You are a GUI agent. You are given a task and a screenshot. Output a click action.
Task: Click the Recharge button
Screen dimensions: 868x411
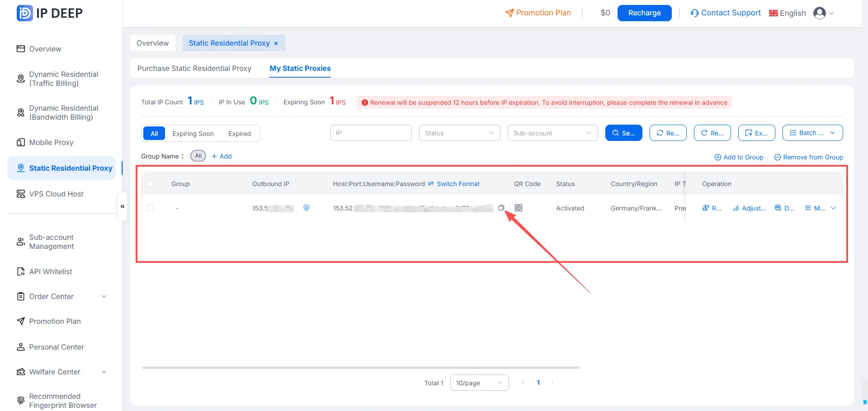click(x=644, y=13)
